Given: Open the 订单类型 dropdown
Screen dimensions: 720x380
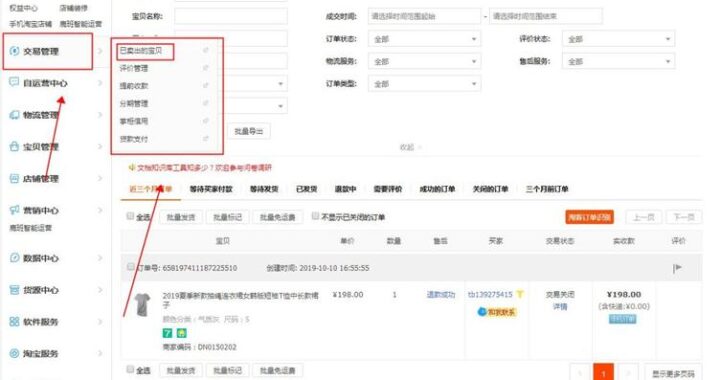Looking at the screenshot, I should click(424, 84).
